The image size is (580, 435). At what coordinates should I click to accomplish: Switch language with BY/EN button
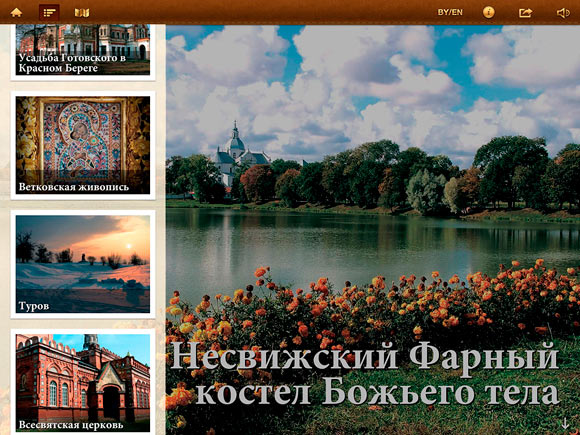[x=450, y=12]
